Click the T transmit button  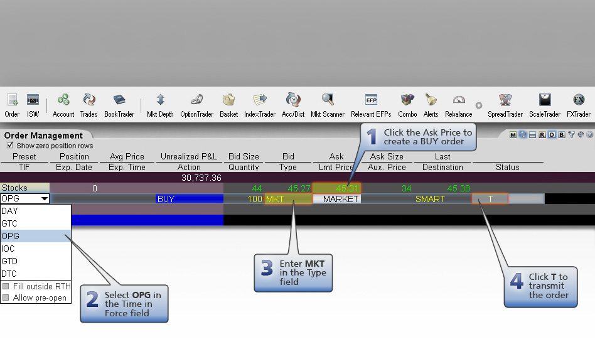click(490, 199)
